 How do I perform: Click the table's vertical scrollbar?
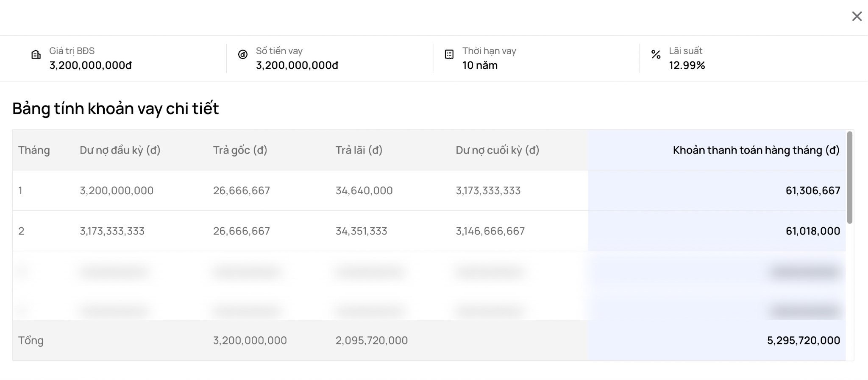(849, 177)
